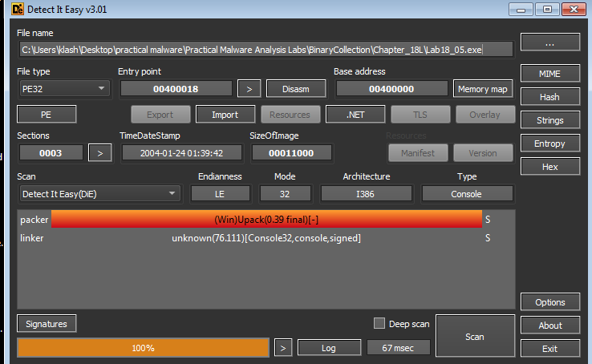The image size is (592, 364).
Task: Open the Options dialog
Action: (550, 302)
